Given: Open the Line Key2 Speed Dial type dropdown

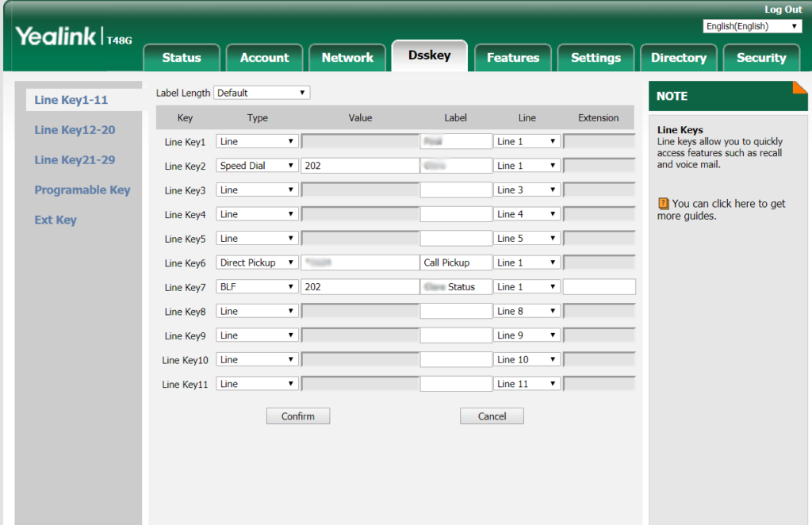Looking at the screenshot, I should pyautogui.click(x=257, y=166).
